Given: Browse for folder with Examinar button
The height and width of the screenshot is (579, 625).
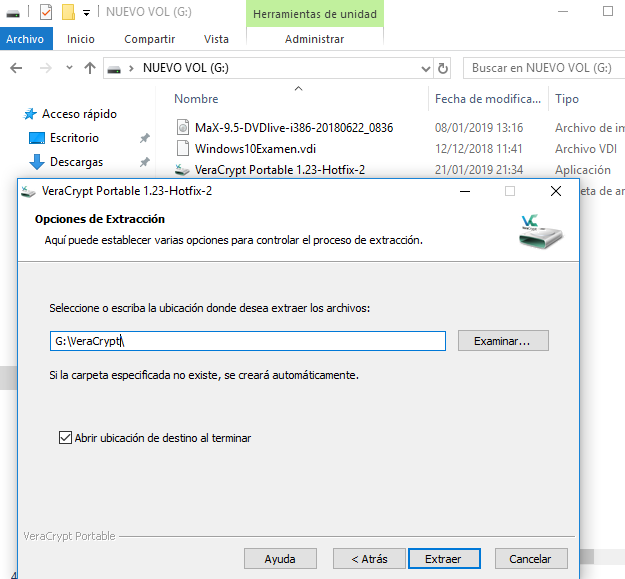Looking at the screenshot, I should tap(503, 341).
